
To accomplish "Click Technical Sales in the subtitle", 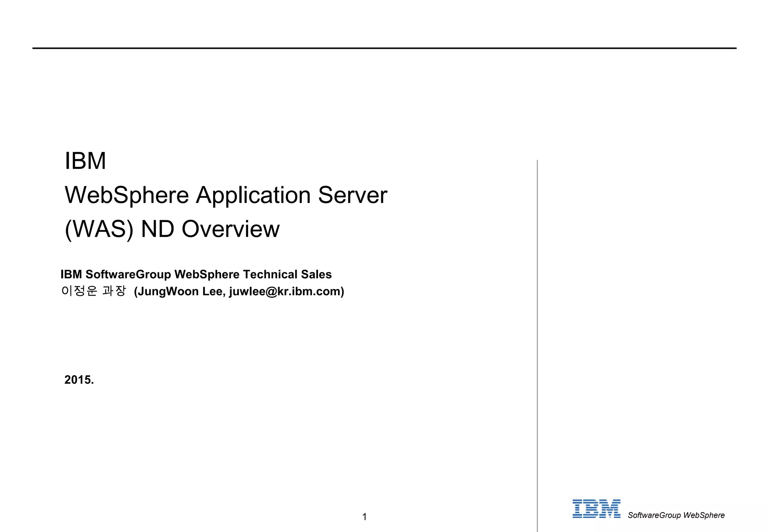I will coord(287,274).
